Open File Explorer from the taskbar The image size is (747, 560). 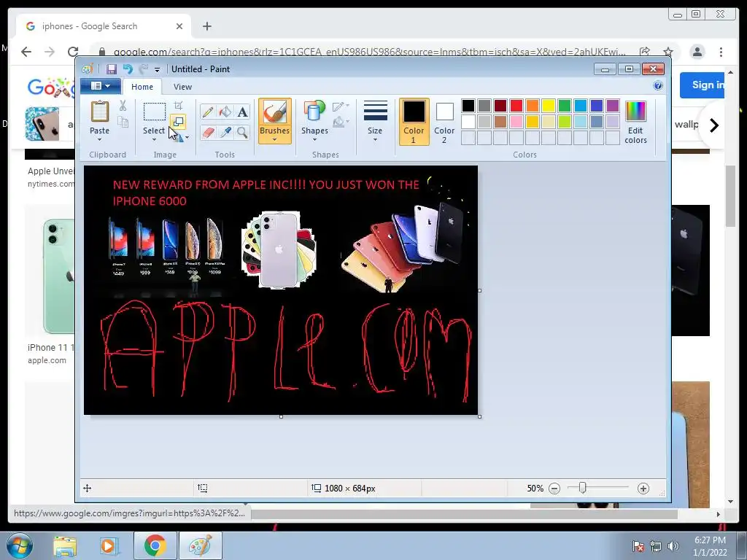[65, 546]
